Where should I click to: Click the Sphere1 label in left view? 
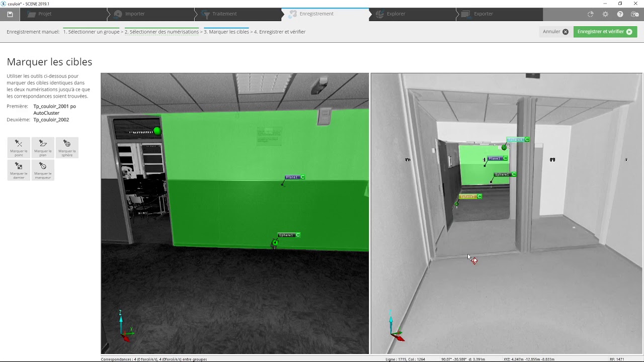(x=289, y=235)
